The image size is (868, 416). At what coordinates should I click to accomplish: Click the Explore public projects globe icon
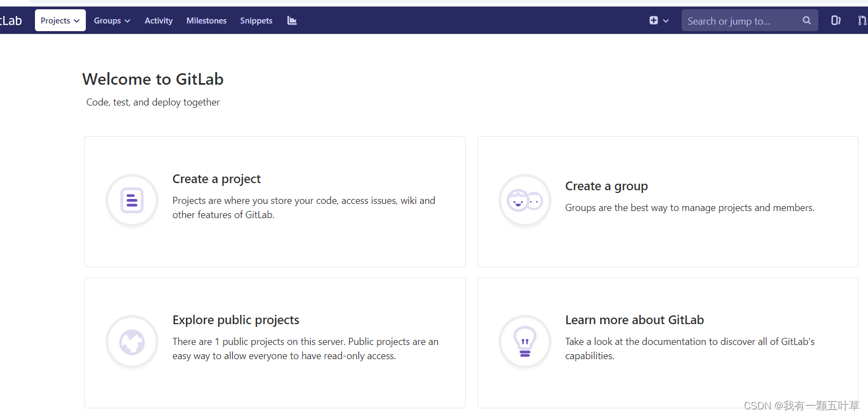coord(132,342)
